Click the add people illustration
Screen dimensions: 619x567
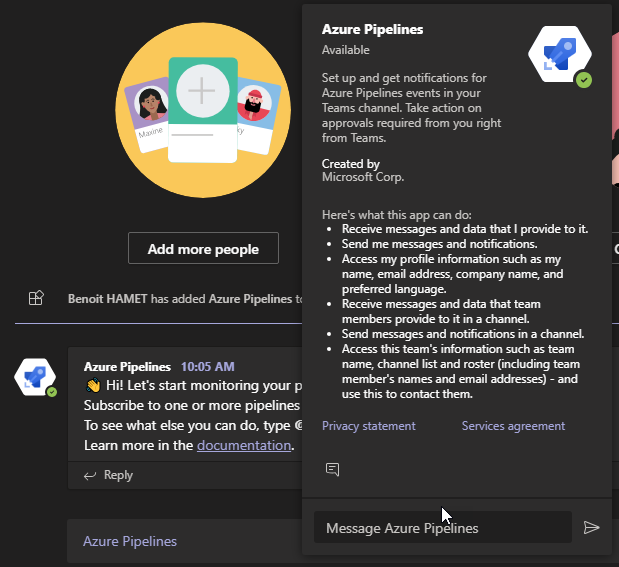(x=203, y=110)
